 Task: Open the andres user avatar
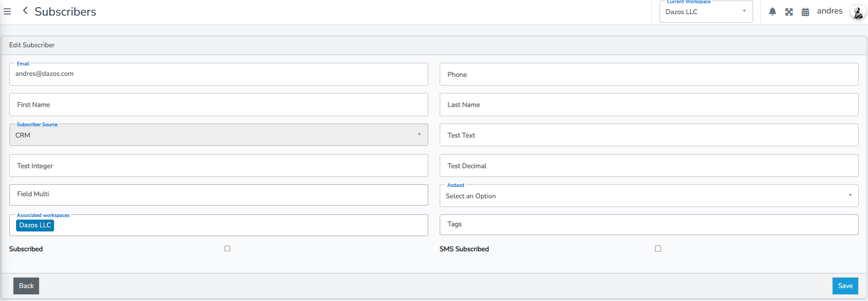click(857, 11)
